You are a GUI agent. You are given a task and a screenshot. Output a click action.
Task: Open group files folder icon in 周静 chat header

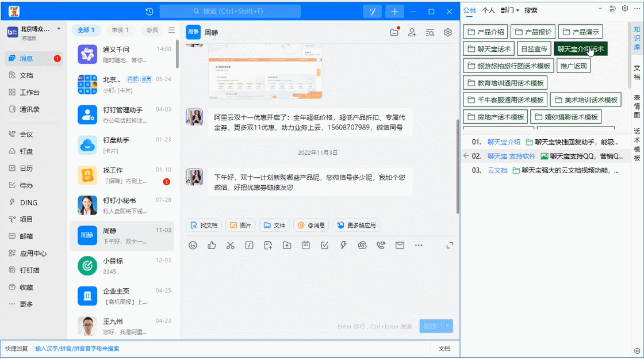click(394, 32)
